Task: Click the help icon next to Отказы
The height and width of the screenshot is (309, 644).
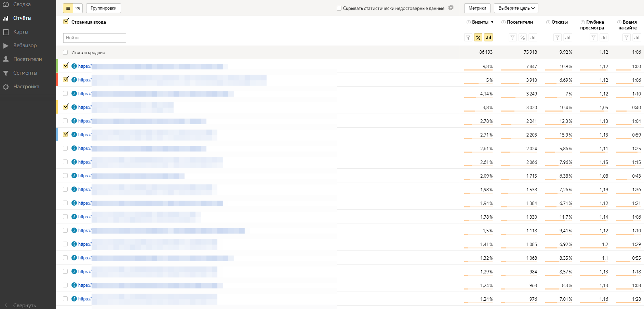Action: tap(548, 22)
